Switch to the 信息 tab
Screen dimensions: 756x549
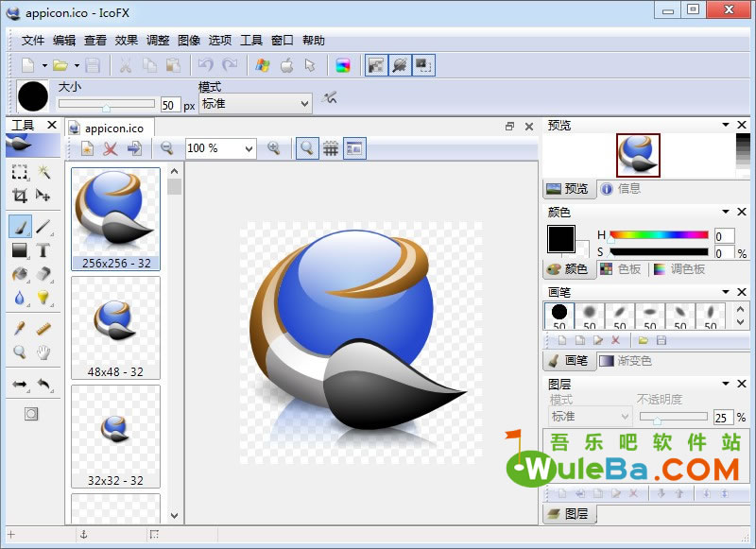[x=621, y=188]
